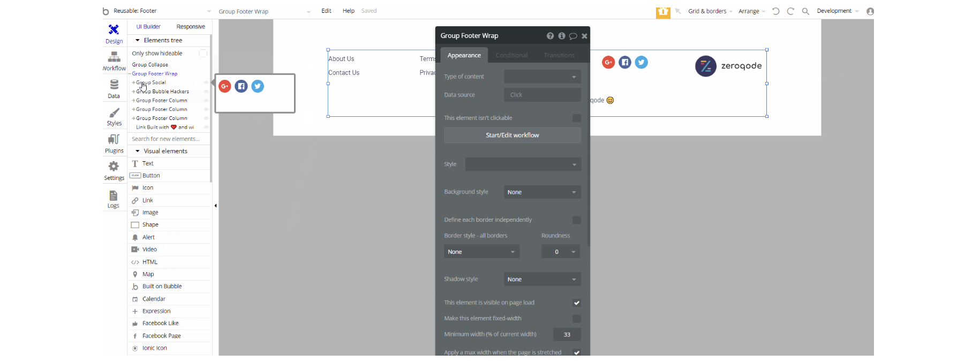Open the Development version dropdown
This screenshot has height=361, width=980.
point(838,11)
